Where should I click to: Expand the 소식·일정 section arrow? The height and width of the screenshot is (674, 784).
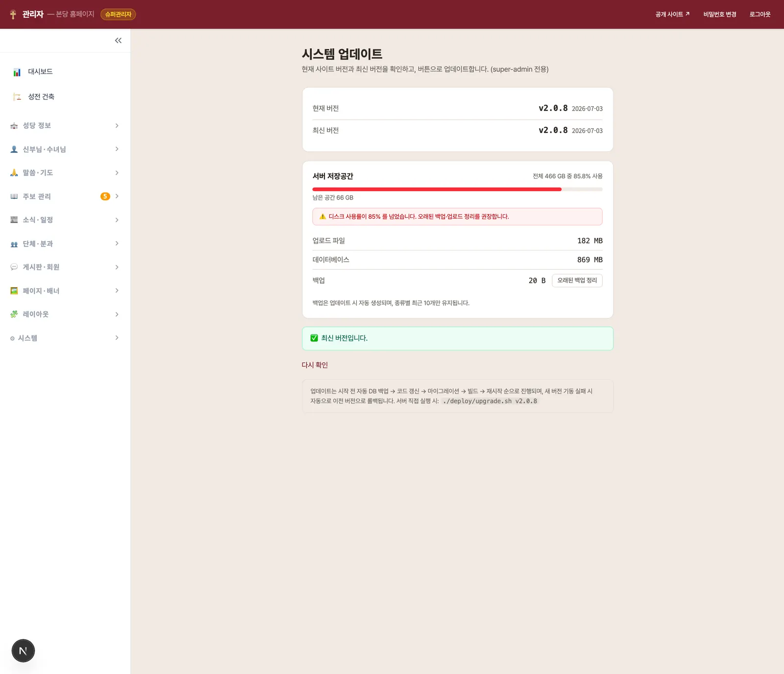point(117,220)
